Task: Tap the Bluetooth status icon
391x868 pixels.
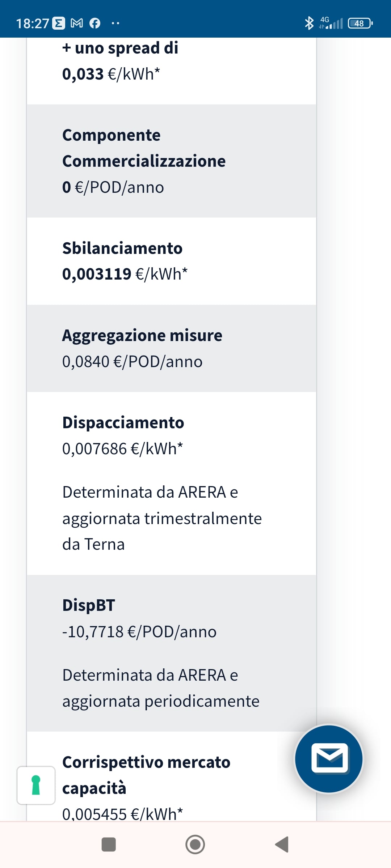Action: pyautogui.click(x=309, y=24)
